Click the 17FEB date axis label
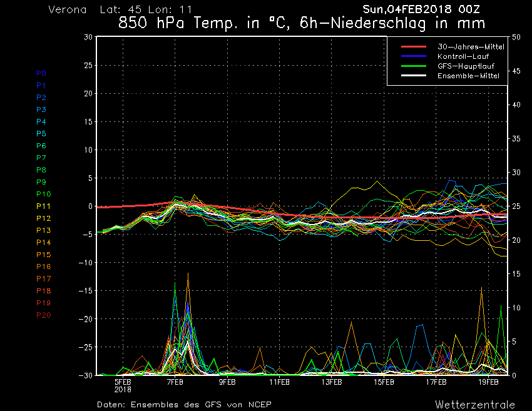532x411 pixels. click(436, 382)
